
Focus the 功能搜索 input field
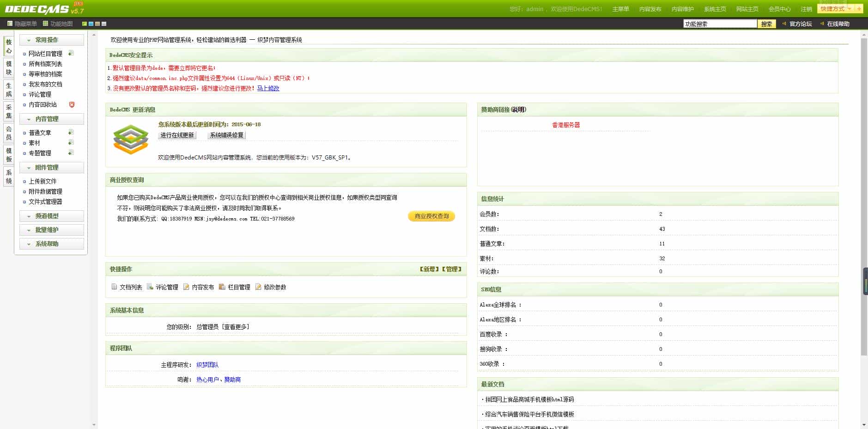click(x=720, y=24)
